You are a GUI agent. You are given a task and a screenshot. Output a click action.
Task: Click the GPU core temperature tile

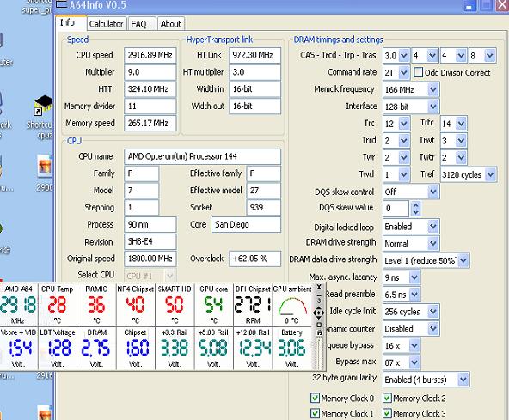(213, 304)
